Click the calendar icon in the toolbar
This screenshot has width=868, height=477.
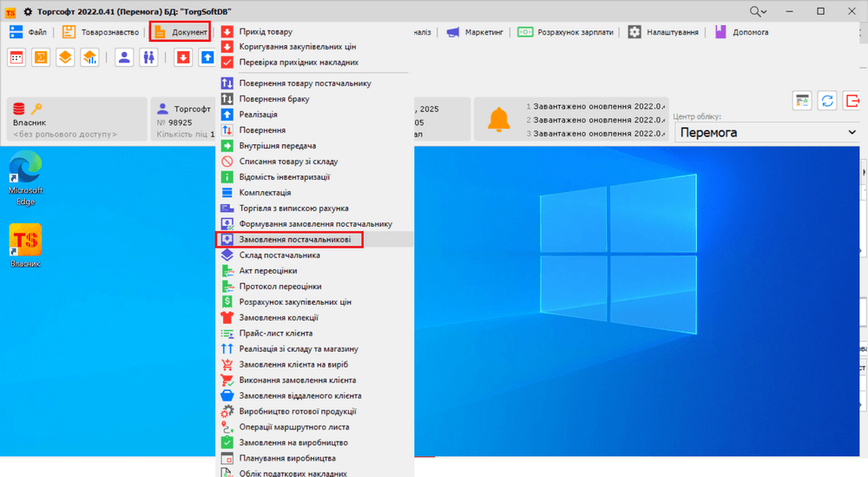point(16,57)
